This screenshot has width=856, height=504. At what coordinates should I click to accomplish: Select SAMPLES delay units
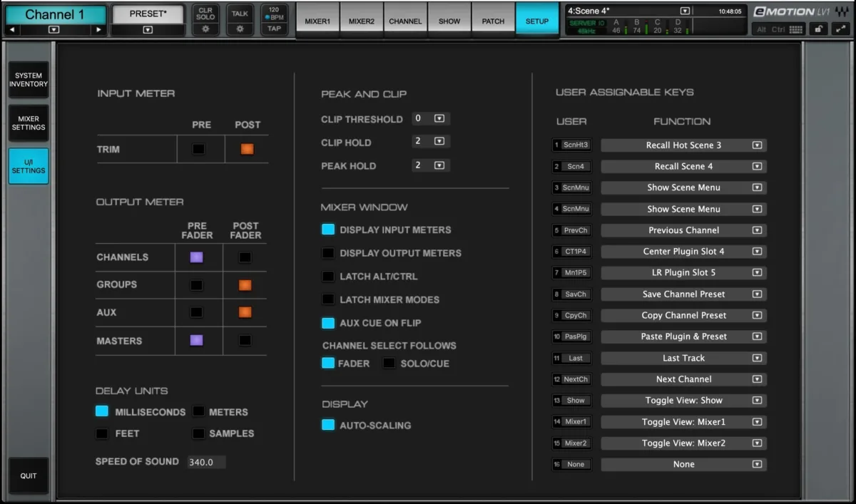198,433
